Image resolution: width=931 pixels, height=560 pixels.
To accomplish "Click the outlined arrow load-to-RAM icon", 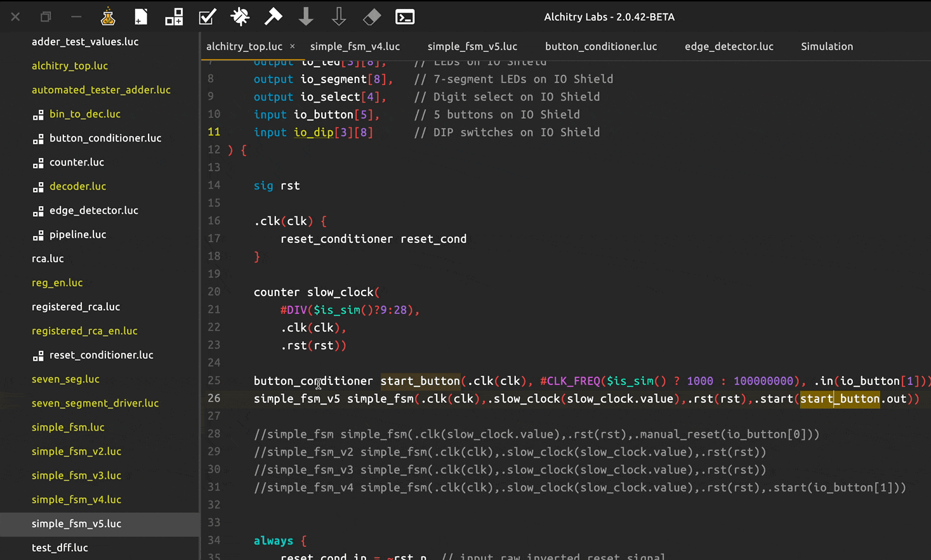I will [x=339, y=17].
